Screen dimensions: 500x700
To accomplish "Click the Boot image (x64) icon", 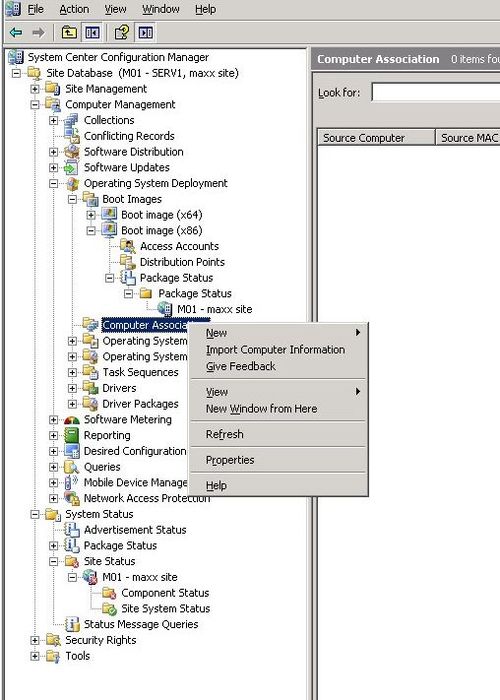I will 109,215.
